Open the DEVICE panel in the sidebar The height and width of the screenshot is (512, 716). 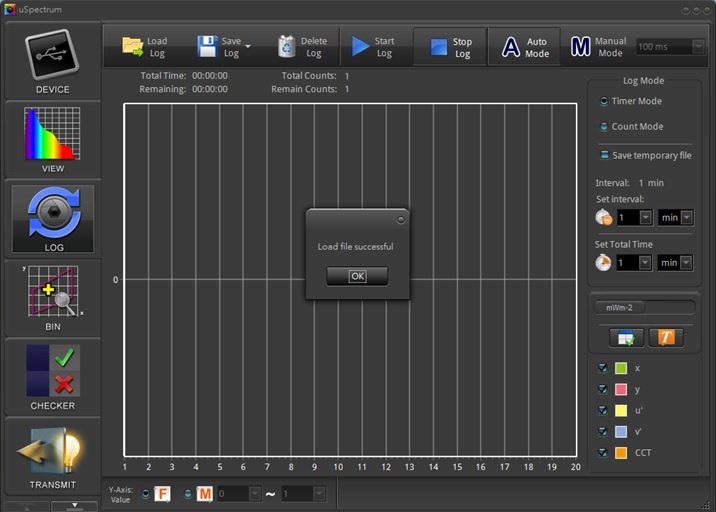pyautogui.click(x=53, y=61)
